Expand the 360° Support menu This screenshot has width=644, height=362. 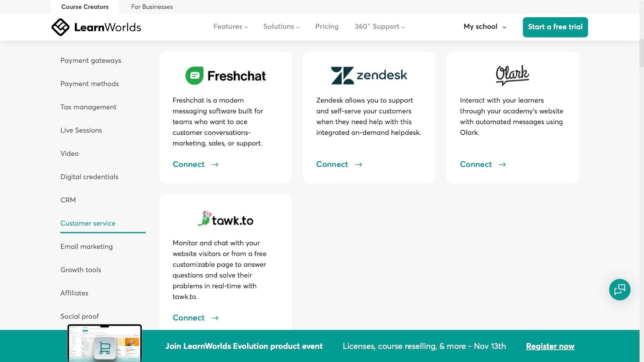pyautogui.click(x=380, y=27)
